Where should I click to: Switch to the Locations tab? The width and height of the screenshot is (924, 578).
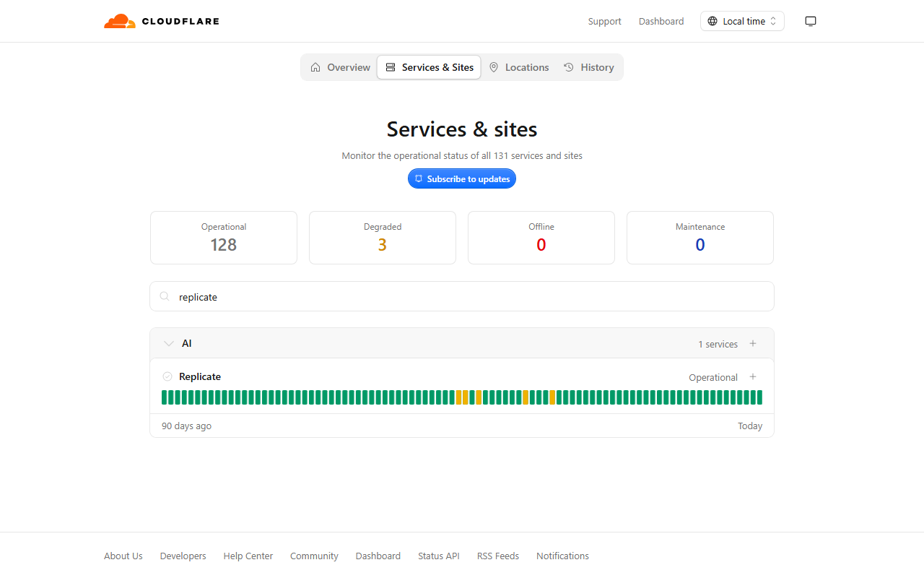coord(518,67)
